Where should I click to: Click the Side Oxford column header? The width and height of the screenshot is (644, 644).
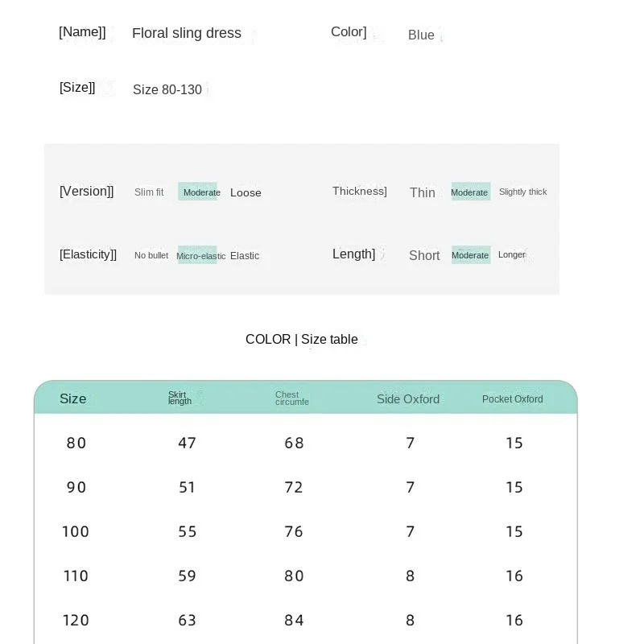(408, 399)
